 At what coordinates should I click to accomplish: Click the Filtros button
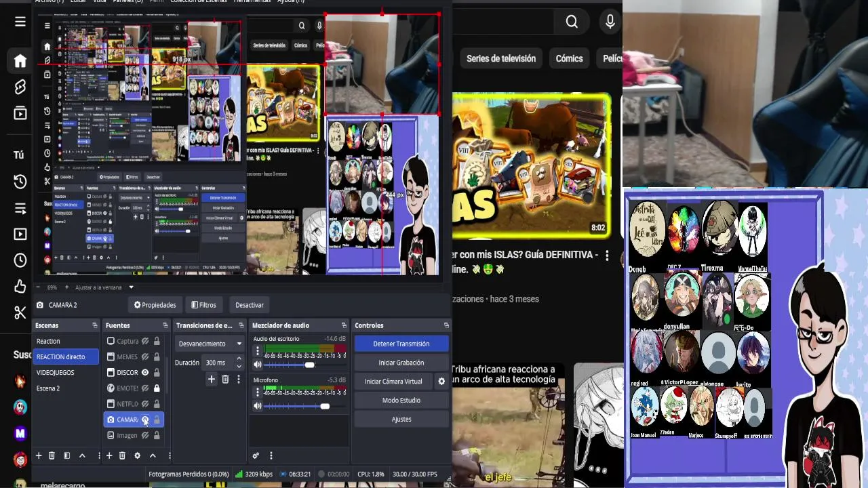tap(203, 305)
